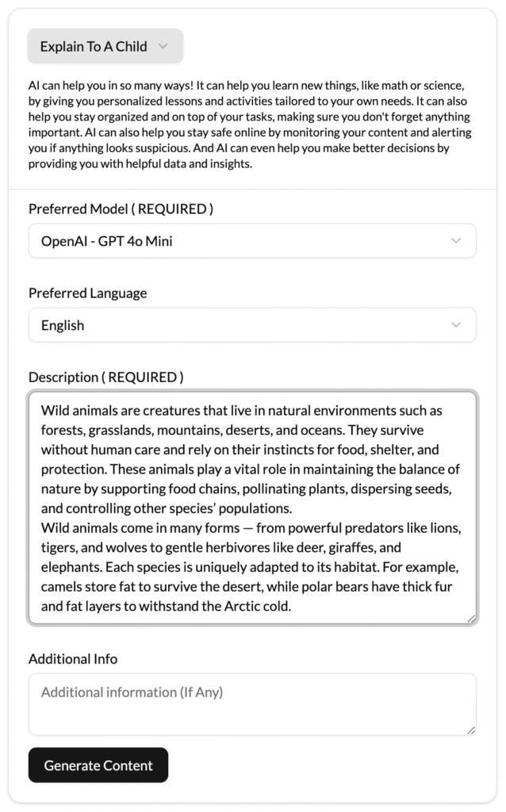The image size is (506, 812).
Task: Click the OpenAI - GPT 4o Mini selected value
Action: click(x=107, y=241)
